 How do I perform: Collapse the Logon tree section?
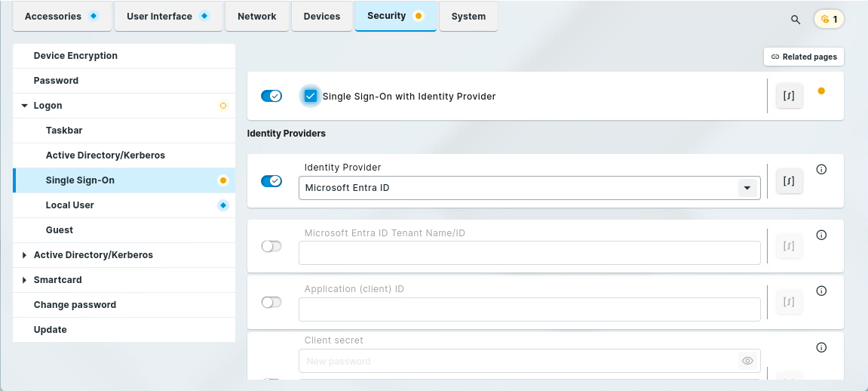(25, 106)
